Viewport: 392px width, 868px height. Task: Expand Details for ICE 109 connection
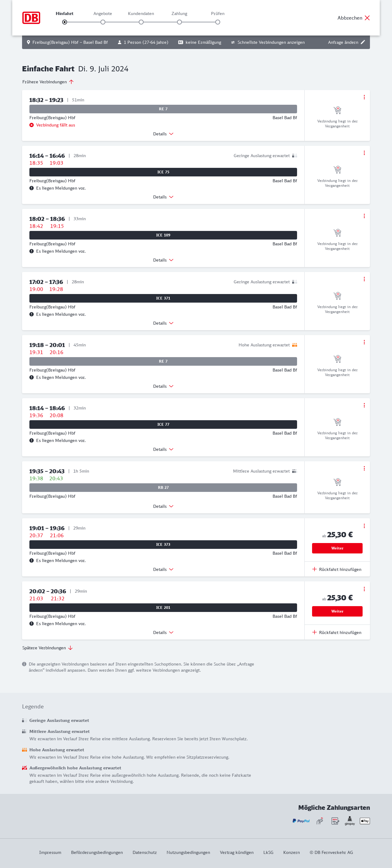pos(163,260)
